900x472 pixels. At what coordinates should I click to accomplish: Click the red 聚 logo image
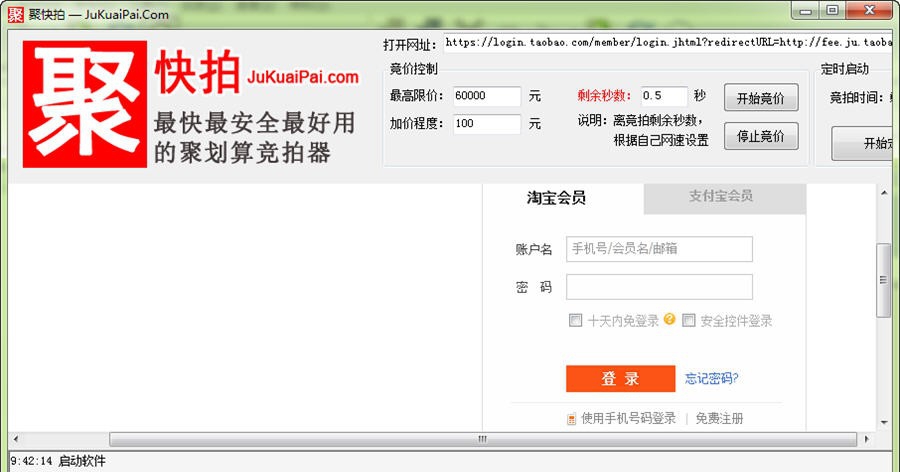pos(85,104)
